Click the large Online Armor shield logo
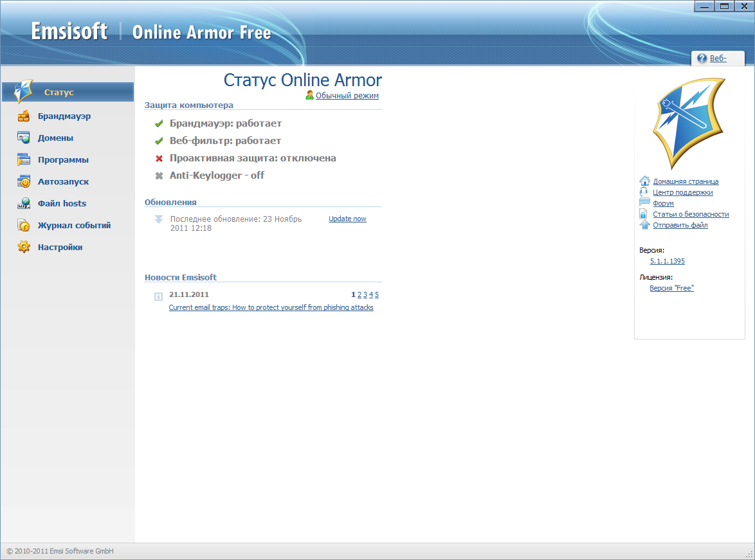The width and height of the screenshot is (755, 560). coord(689,123)
